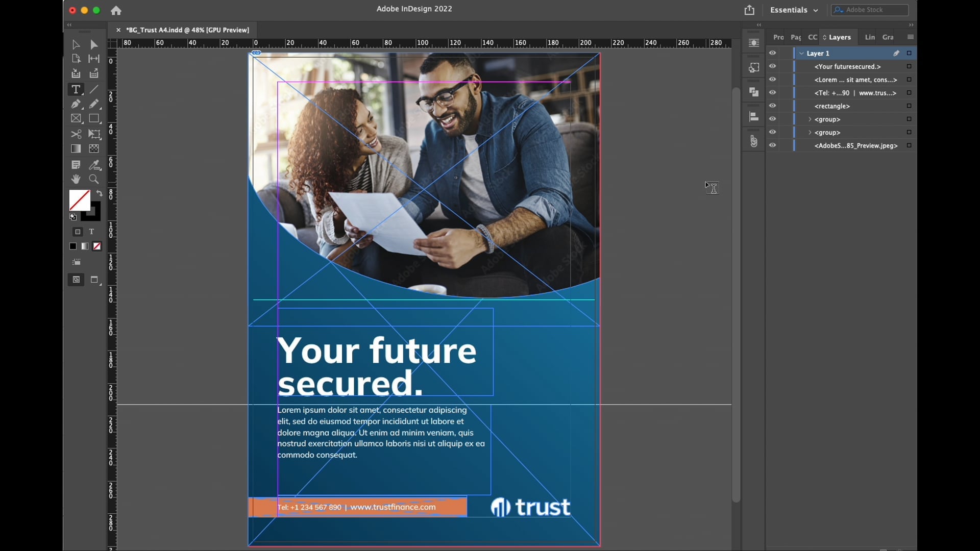Open the Pathfinder panel icon in dock
Viewport: 980px width, 551px height.
tap(754, 92)
